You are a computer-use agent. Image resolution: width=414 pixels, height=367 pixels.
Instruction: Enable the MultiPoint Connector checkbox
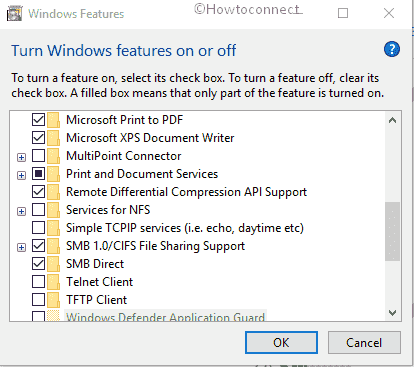[x=38, y=155]
